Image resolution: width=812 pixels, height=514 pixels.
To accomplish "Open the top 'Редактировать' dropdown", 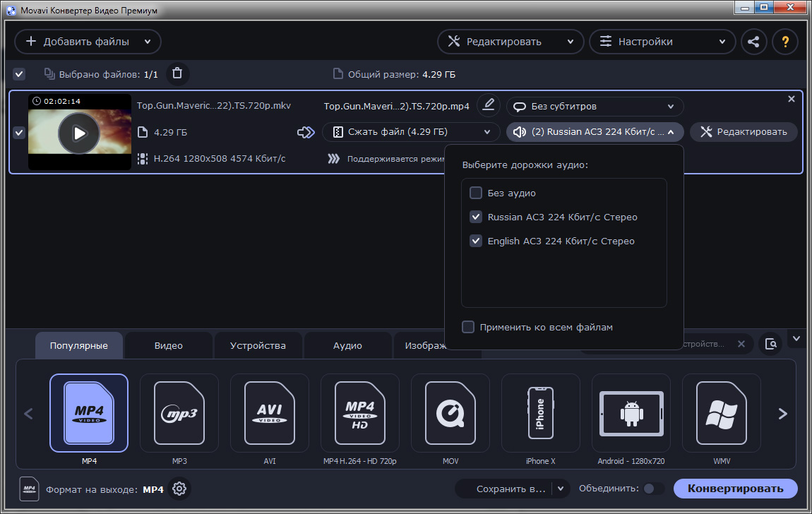I will 511,42.
